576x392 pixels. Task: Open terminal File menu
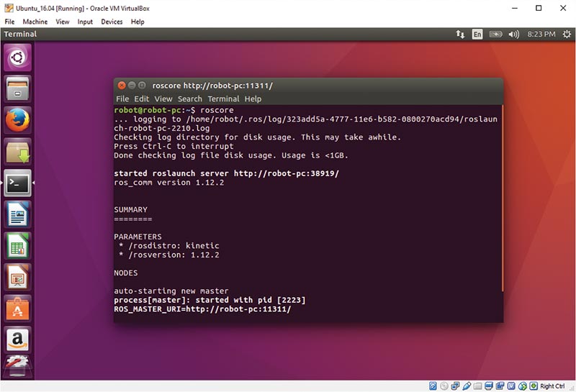coord(122,99)
